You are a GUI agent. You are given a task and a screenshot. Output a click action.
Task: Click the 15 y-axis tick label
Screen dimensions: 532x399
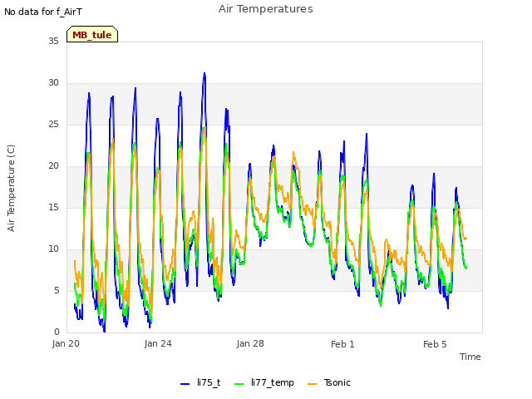click(53, 207)
